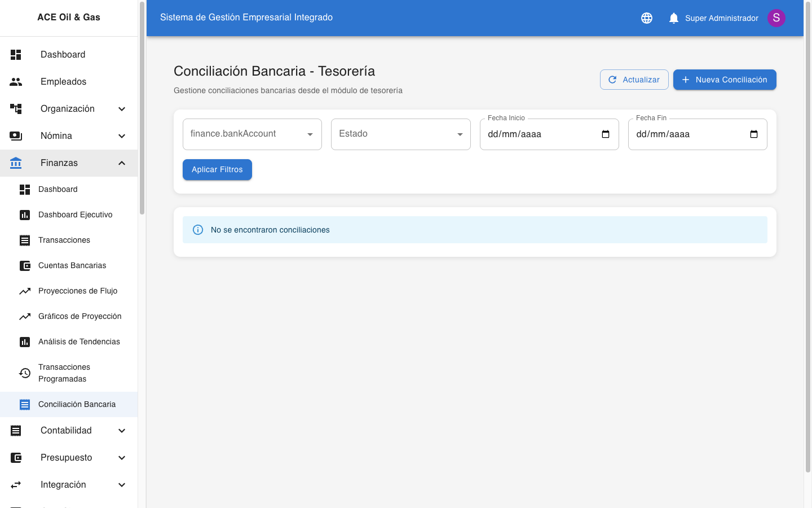Open Análisis de Tendencias page
This screenshot has width=812, height=508.
[79, 342]
